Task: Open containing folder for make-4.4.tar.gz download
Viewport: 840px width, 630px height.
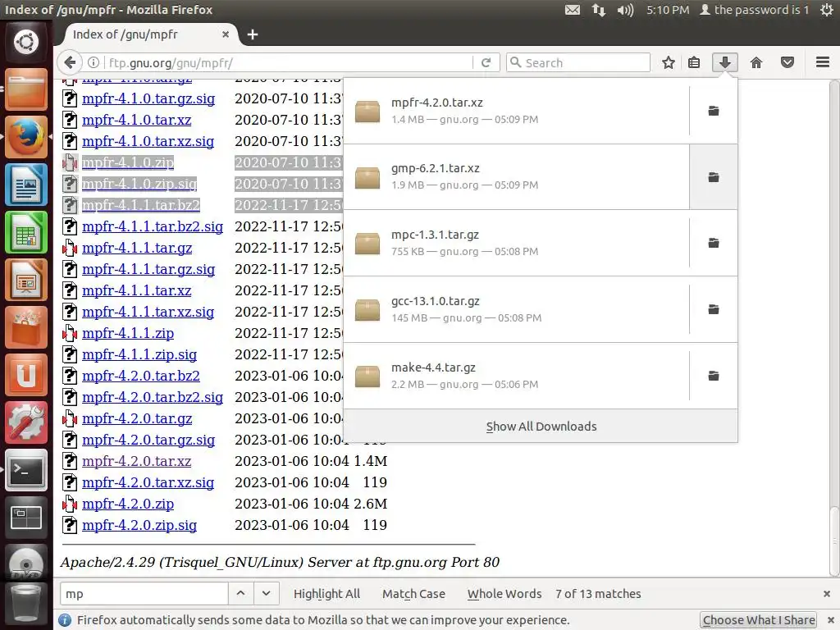Action: click(x=713, y=376)
